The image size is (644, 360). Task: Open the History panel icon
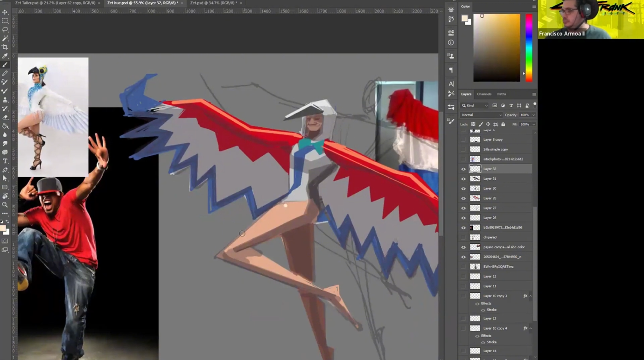[451, 20]
